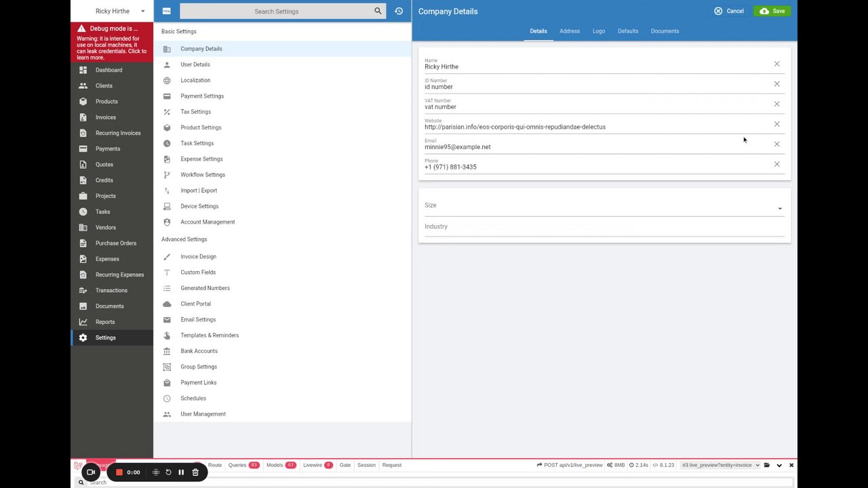Click the Reports chart icon
Screen dimensions: 868x488
pyautogui.click(x=83, y=322)
